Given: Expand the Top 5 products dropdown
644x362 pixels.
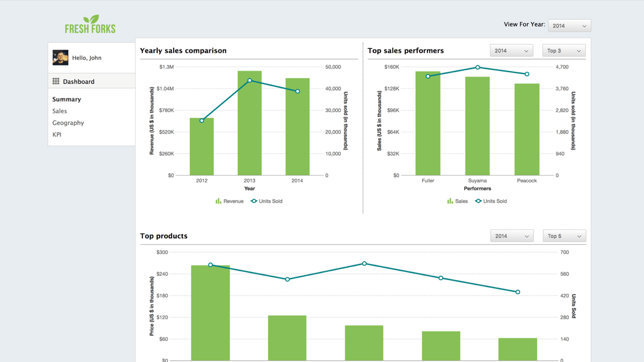Looking at the screenshot, I should [564, 236].
